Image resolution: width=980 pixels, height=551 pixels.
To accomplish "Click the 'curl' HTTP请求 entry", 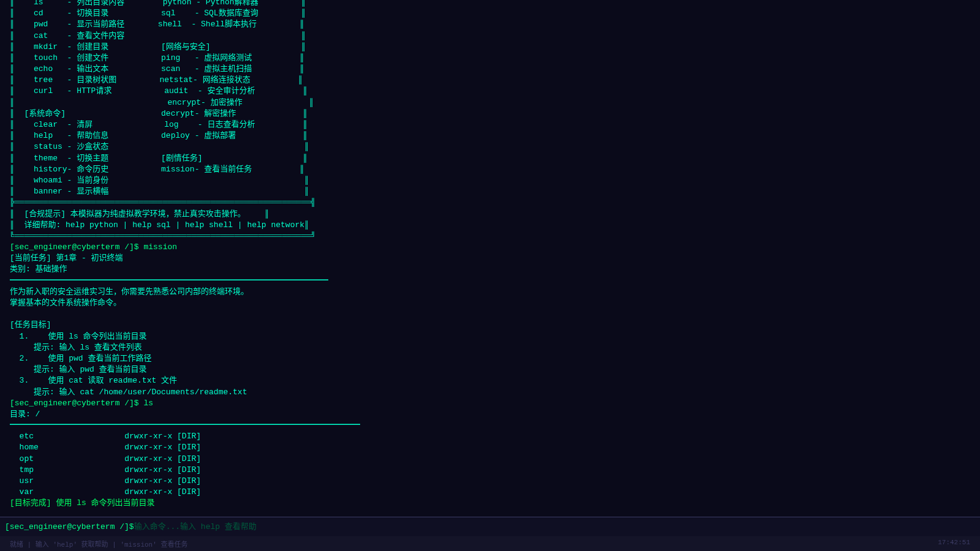I will 73,91.
